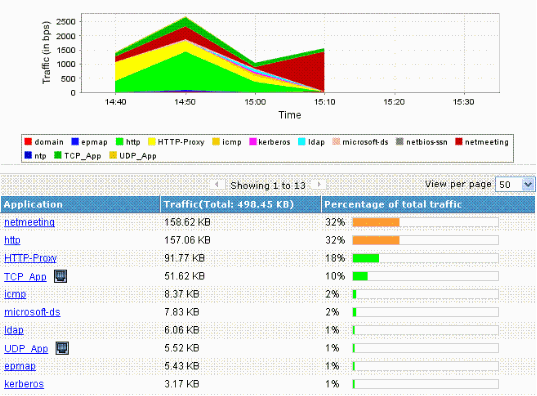537x396 pixels.
Task: Click the 91.77 KB traffic value
Action: pyautogui.click(x=185, y=258)
